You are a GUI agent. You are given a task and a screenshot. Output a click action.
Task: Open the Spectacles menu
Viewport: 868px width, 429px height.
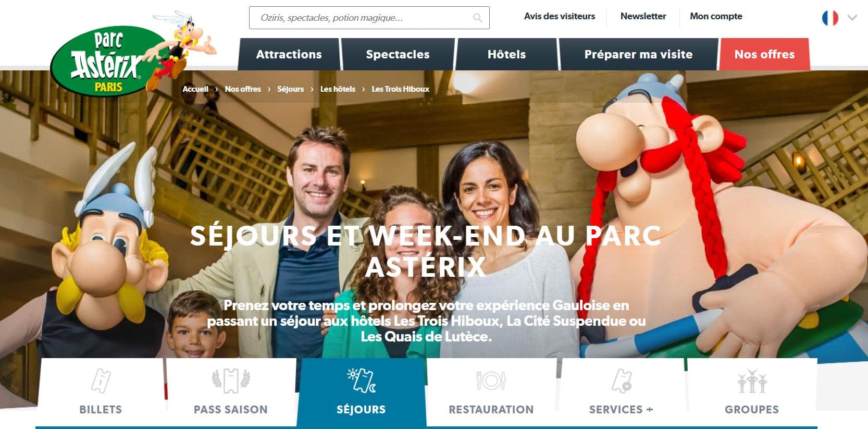[x=398, y=54]
